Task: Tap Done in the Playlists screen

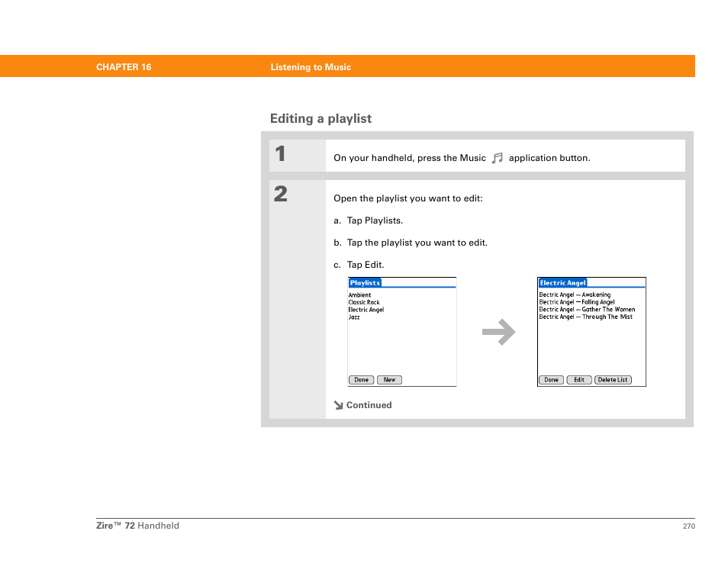Action: click(361, 380)
